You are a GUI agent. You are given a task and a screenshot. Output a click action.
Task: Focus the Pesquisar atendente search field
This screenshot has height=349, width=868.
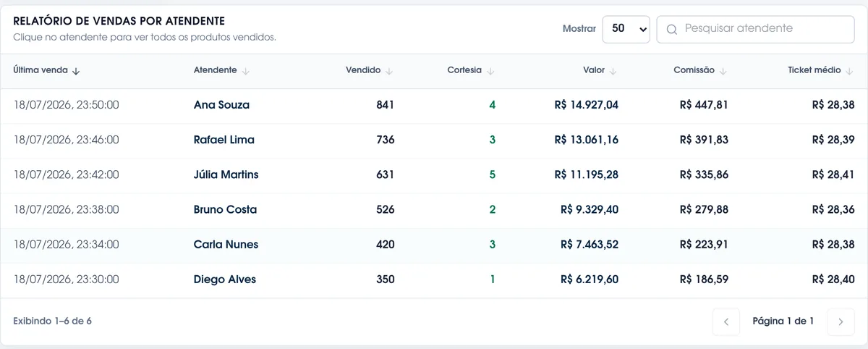tap(755, 29)
